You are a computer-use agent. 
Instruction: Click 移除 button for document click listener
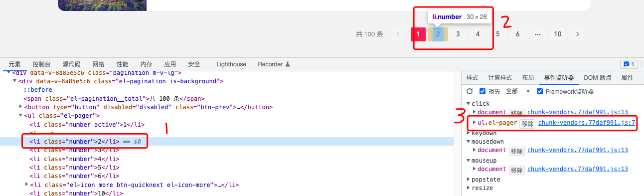[517, 113]
